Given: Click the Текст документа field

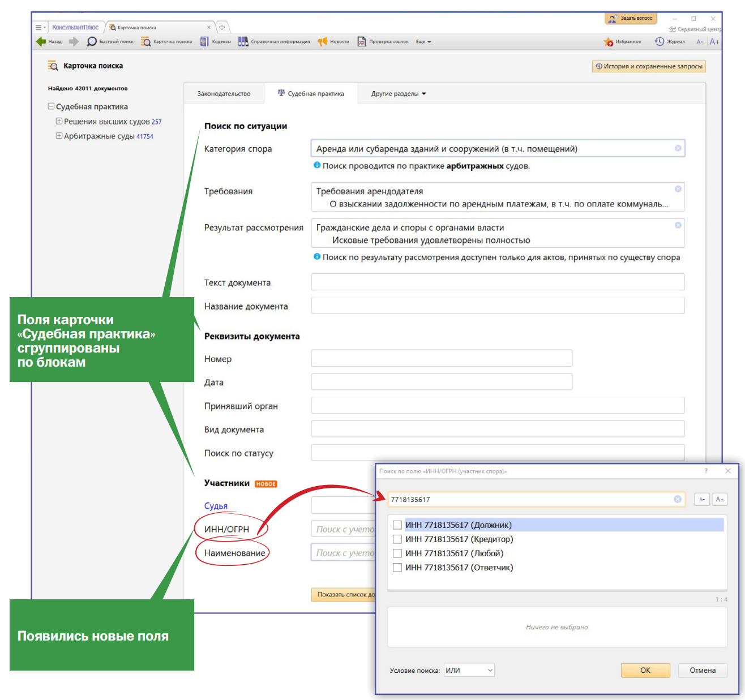Looking at the screenshot, I should pyautogui.click(x=498, y=282).
